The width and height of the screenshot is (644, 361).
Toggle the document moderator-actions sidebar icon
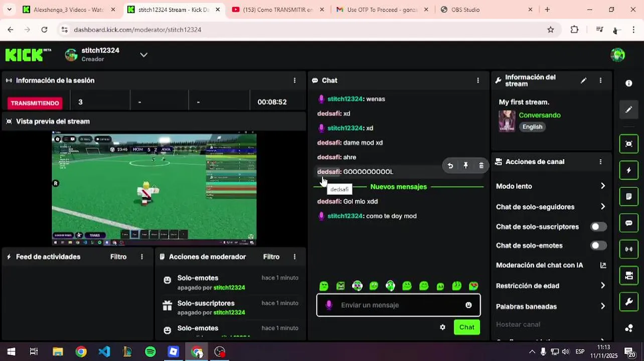(629, 197)
